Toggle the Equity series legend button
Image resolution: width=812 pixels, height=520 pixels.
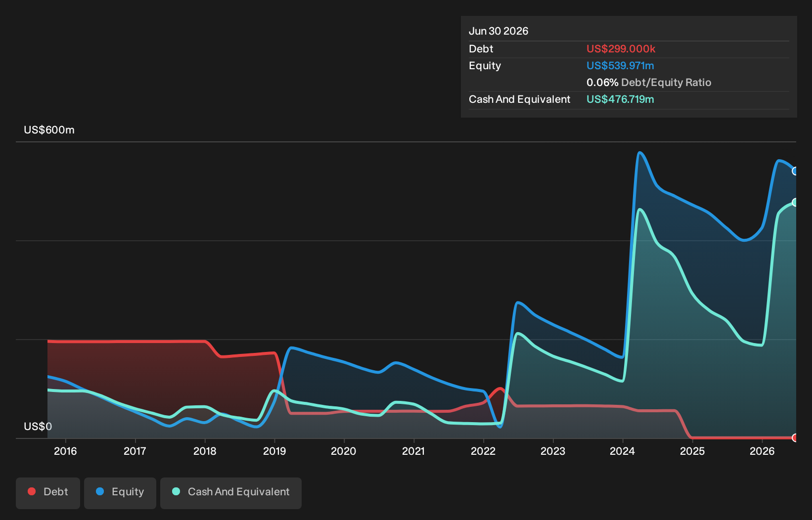(x=120, y=493)
